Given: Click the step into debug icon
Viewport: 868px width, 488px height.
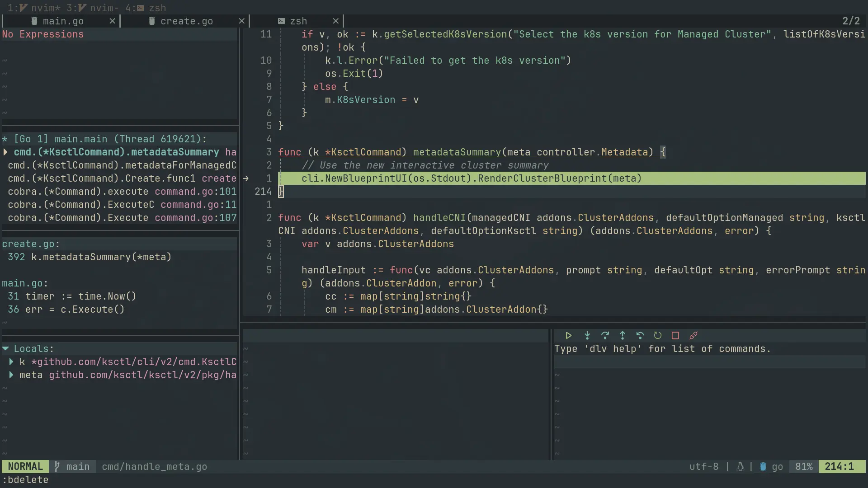Looking at the screenshot, I should click(x=587, y=335).
